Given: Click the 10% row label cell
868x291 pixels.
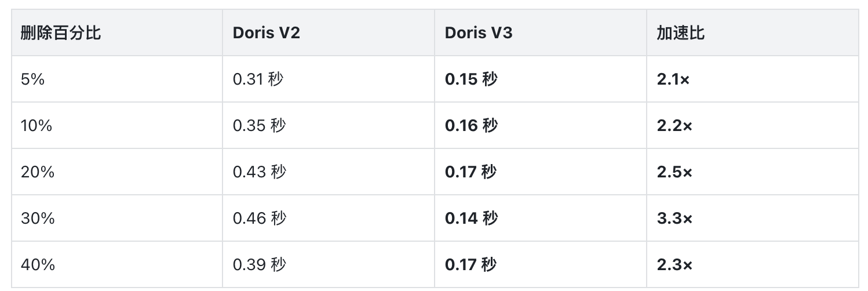Looking at the screenshot, I should (x=117, y=125).
